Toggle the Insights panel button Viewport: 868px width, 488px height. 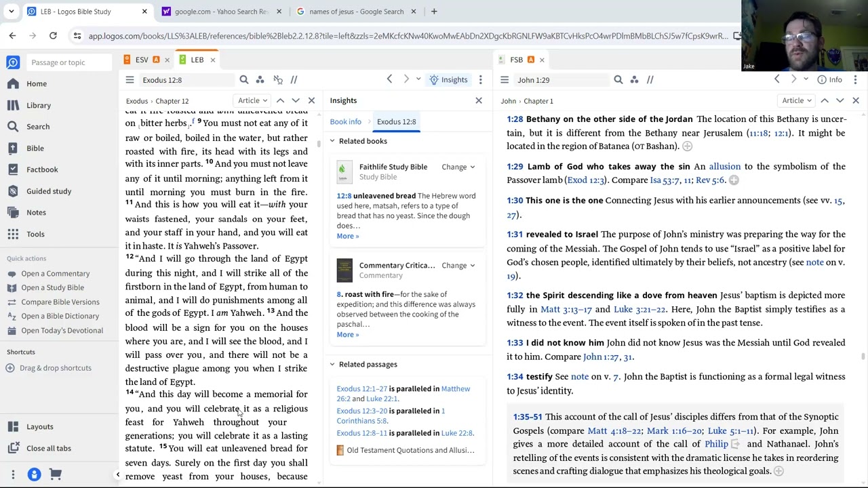pyautogui.click(x=449, y=80)
